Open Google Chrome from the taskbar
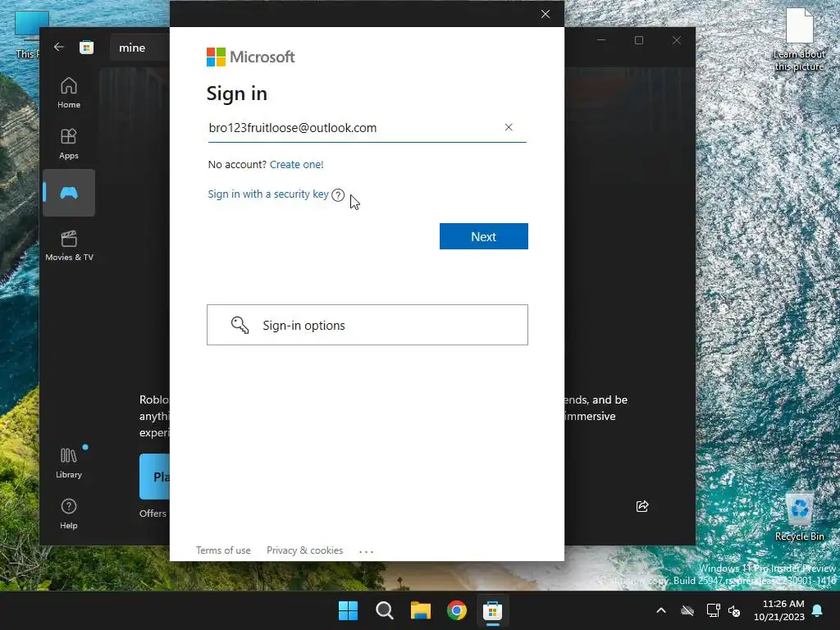The image size is (840, 630). pyautogui.click(x=456, y=610)
